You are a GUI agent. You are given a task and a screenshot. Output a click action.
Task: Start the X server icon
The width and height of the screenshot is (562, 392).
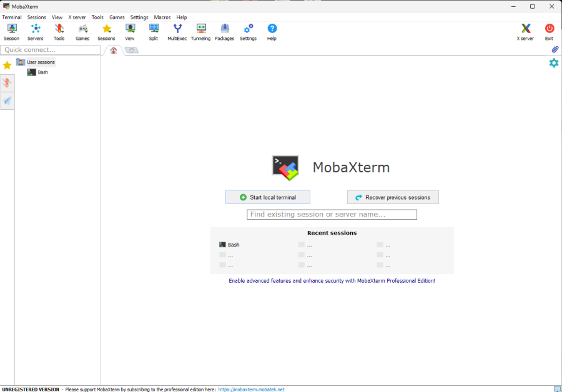(525, 32)
